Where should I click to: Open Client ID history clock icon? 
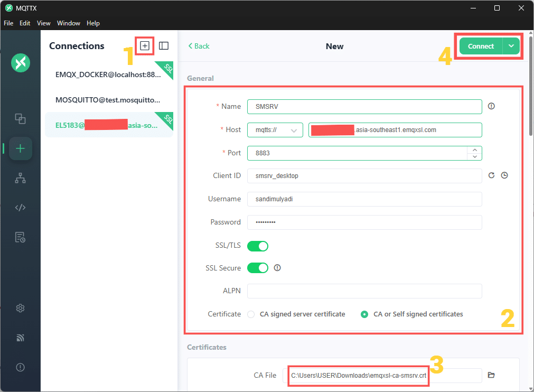(504, 175)
